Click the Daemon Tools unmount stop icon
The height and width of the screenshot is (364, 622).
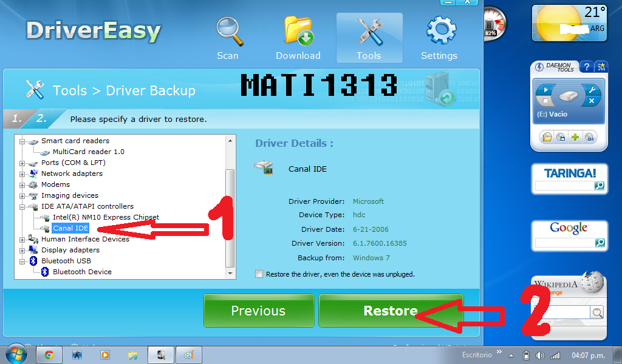[x=546, y=101]
